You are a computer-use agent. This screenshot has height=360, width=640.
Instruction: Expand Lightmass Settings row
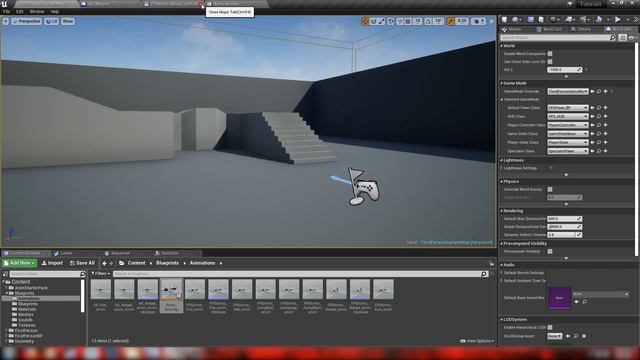click(x=502, y=168)
